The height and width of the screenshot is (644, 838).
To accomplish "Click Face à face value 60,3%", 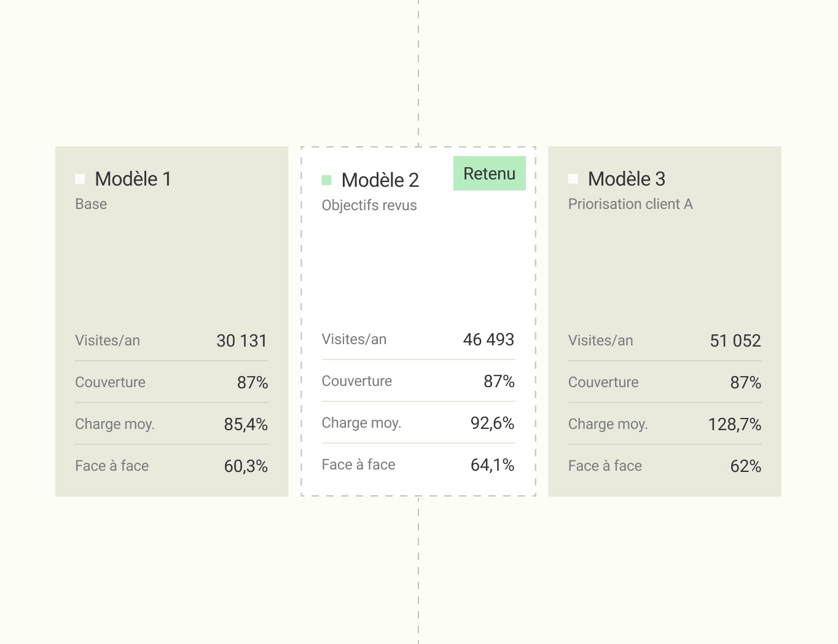I will pyautogui.click(x=246, y=466).
